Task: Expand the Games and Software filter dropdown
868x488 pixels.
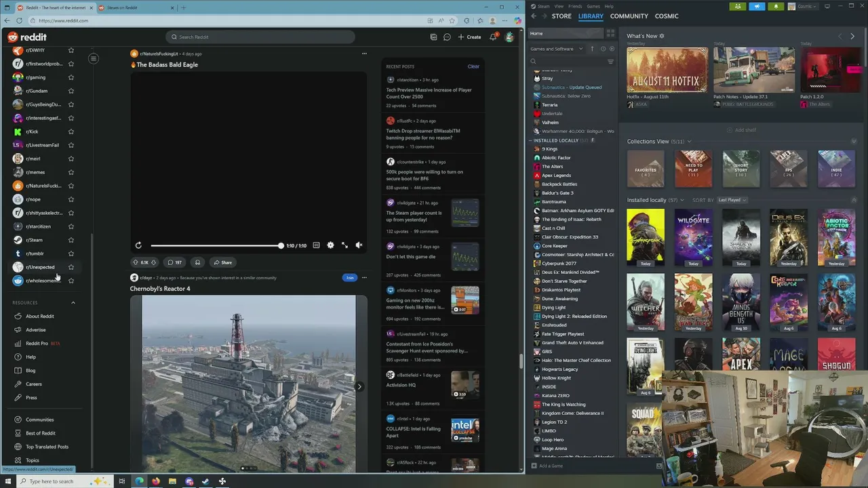Action: tap(556, 49)
